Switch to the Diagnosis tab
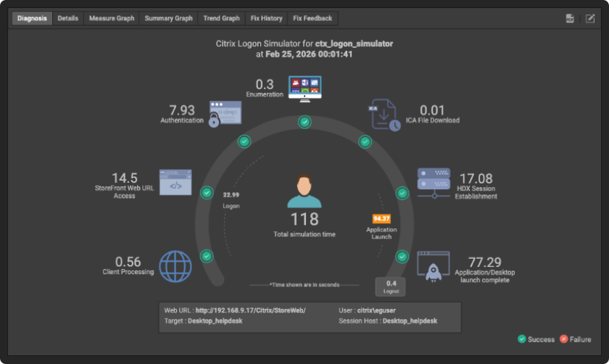Image resolution: width=609 pixels, height=364 pixels. tap(32, 18)
